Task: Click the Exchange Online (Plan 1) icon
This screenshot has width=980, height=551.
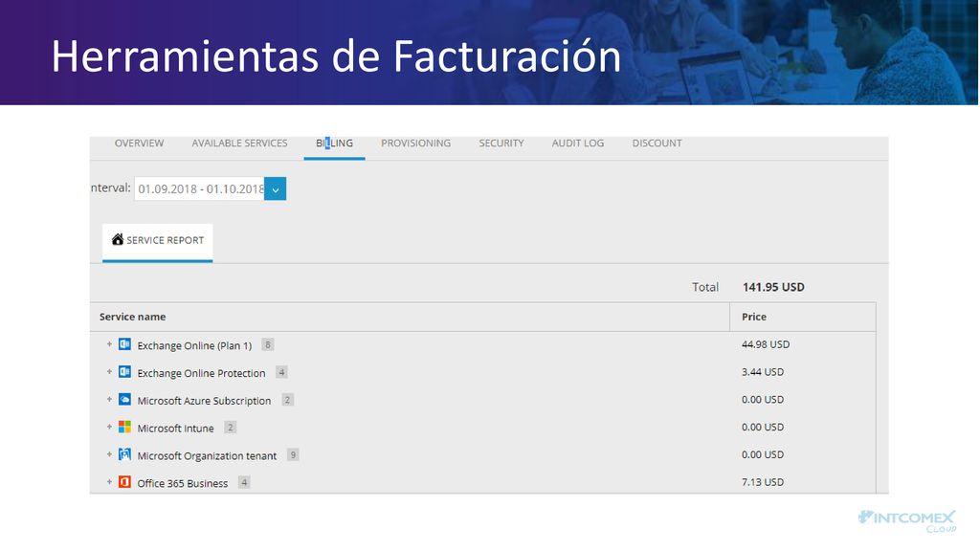Action: (x=125, y=344)
